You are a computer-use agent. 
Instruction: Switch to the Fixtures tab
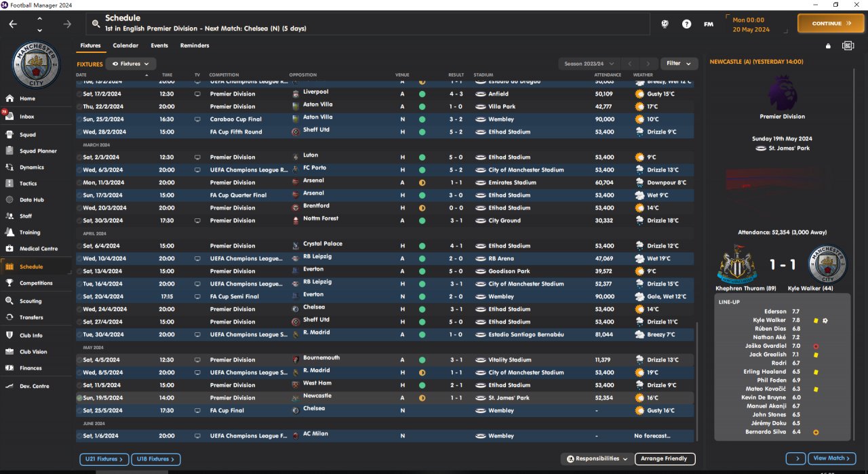[90, 46]
